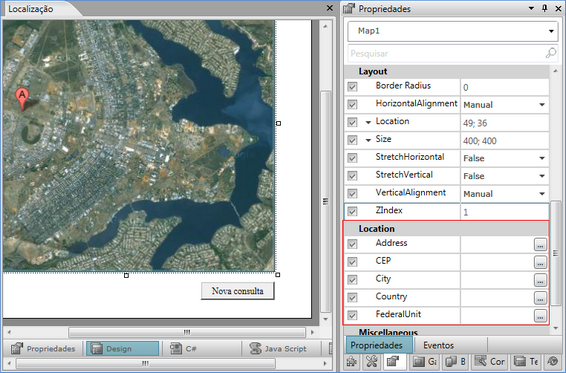Open the Cor color panel tab icon
Image resolution: width=566 pixels, height=373 pixels.
click(489, 361)
